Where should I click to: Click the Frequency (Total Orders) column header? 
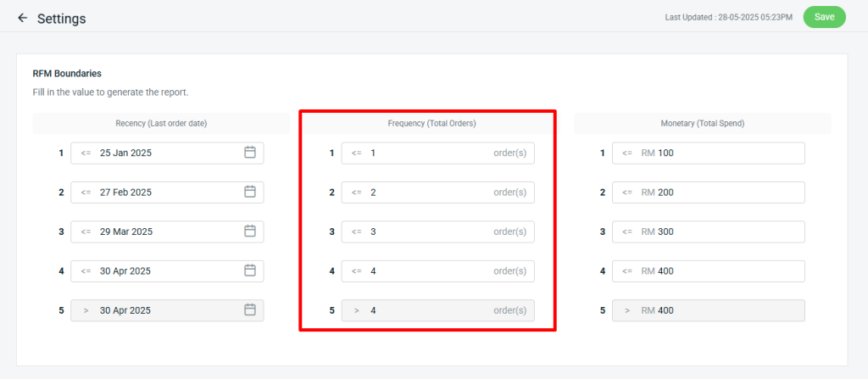pyautogui.click(x=432, y=124)
